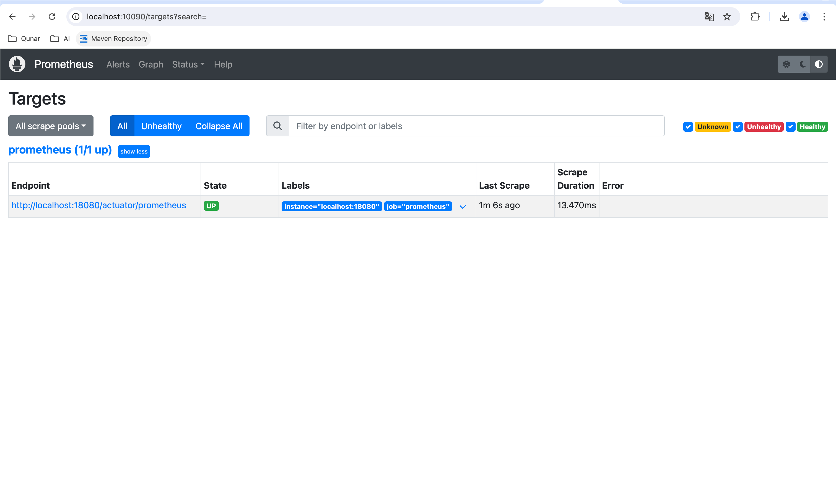Click show less to collapse prometheus group
The width and height of the screenshot is (836, 504).
point(133,151)
